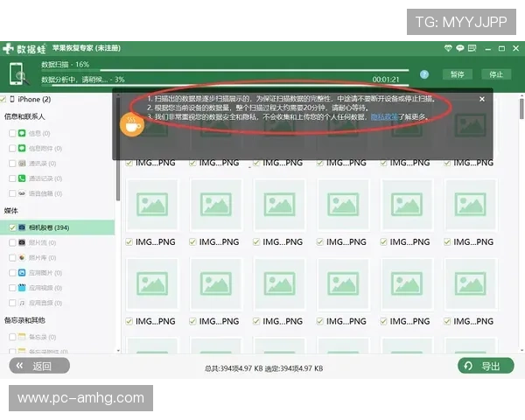Click the 总共:394项4.97 KB status text
This screenshot has width=525, height=420.
(234, 368)
